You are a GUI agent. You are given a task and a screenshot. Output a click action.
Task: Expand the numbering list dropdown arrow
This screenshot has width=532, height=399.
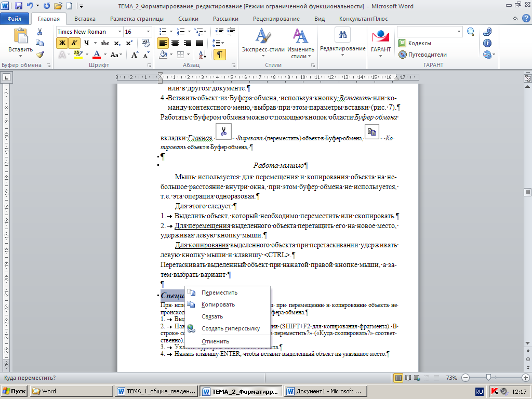click(x=189, y=32)
